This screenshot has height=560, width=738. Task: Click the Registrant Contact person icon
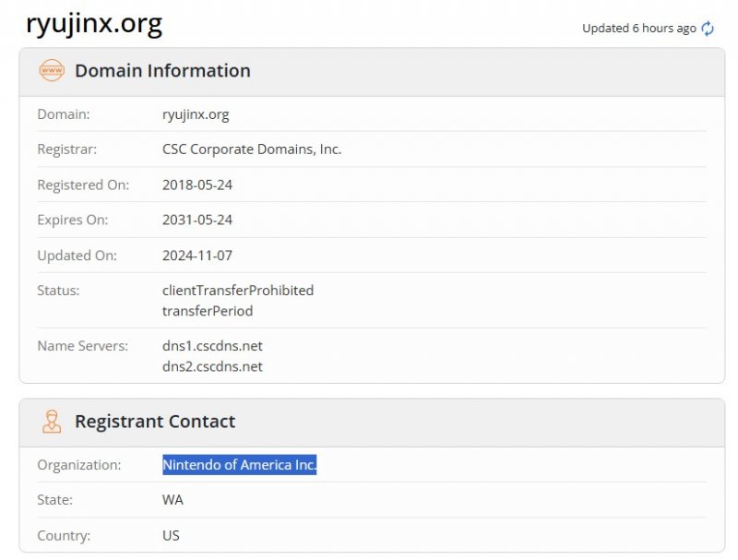(x=52, y=422)
